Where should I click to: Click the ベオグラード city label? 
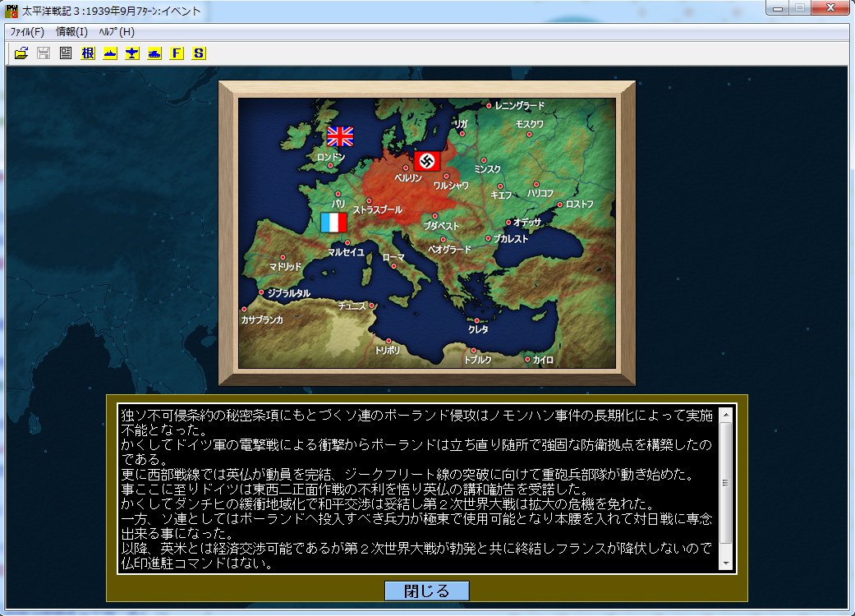(449, 249)
